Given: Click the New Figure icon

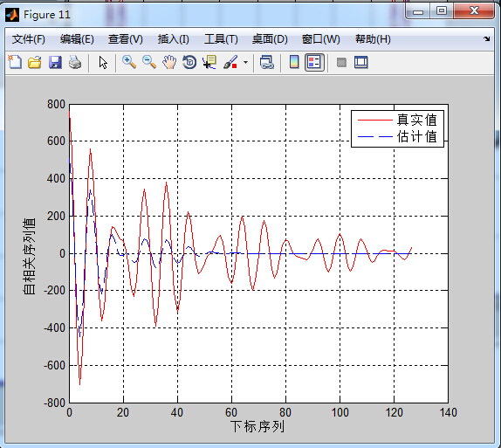Looking at the screenshot, I should coord(15,62).
